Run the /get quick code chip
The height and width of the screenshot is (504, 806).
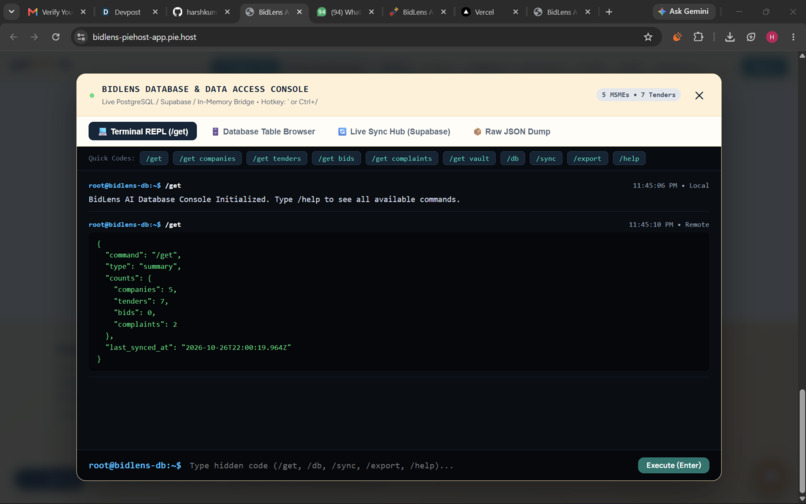pos(154,158)
